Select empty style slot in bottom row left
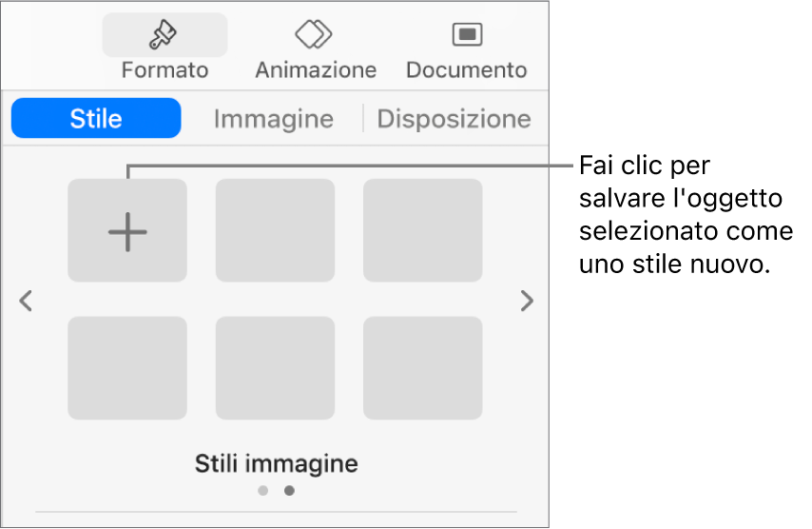 tap(127, 368)
